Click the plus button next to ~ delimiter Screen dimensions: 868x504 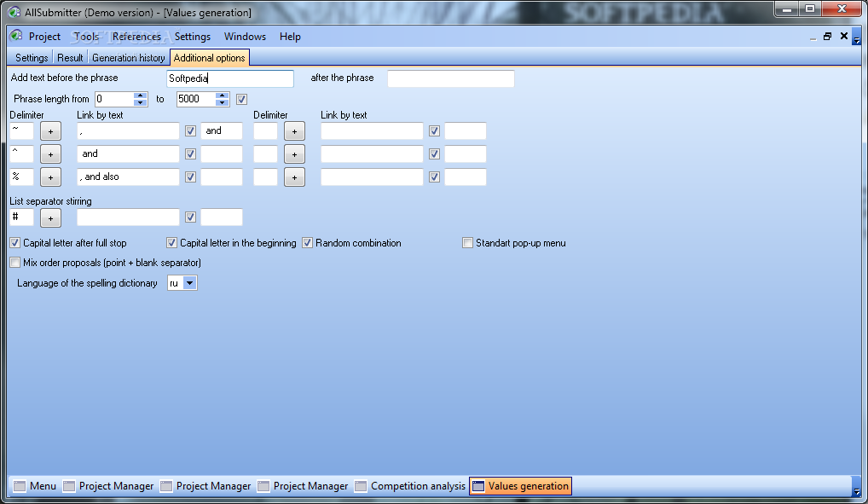pyautogui.click(x=50, y=131)
